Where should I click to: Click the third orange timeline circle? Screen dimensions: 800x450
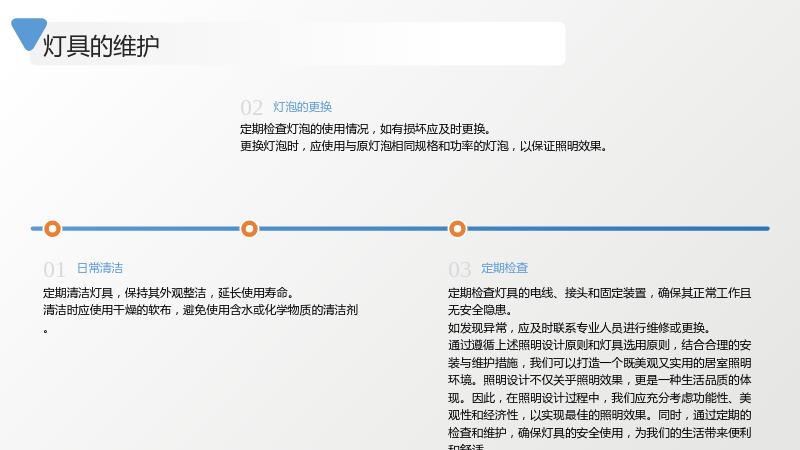click(x=457, y=229)
